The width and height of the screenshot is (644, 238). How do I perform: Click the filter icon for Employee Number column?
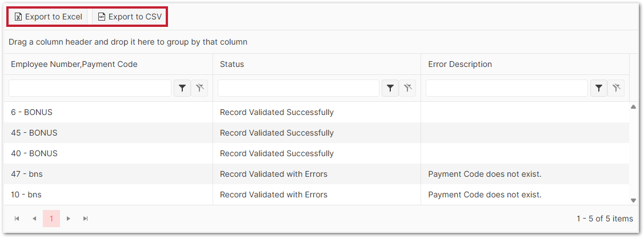click(182, 88)
